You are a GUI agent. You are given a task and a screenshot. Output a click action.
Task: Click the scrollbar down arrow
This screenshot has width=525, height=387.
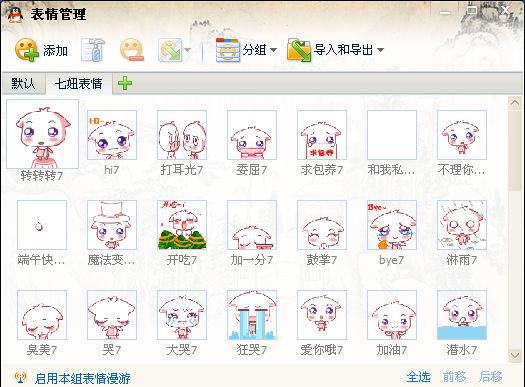click(515, 356)
